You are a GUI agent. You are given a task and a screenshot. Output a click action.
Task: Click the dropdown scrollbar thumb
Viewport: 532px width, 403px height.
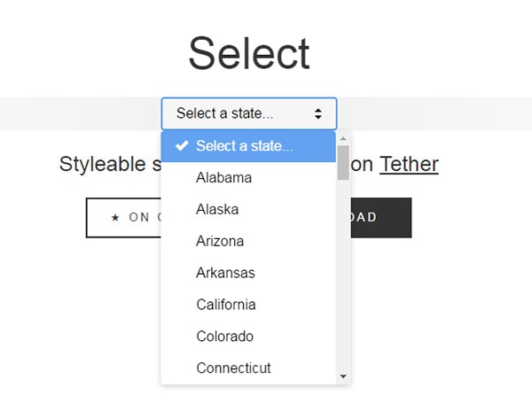tap(343, 163)
